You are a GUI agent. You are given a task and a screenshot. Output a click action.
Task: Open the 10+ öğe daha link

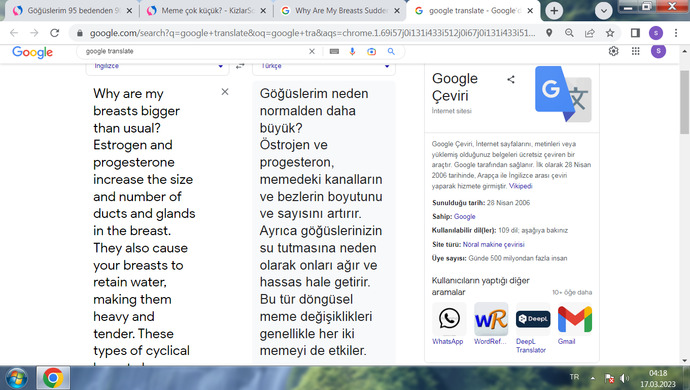coord(572,292)
